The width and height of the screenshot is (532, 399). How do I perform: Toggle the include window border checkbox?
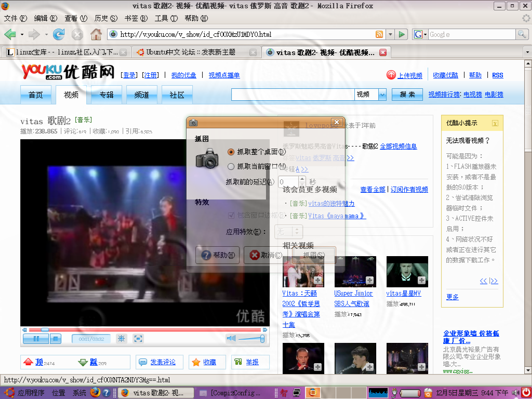[231, 216]
